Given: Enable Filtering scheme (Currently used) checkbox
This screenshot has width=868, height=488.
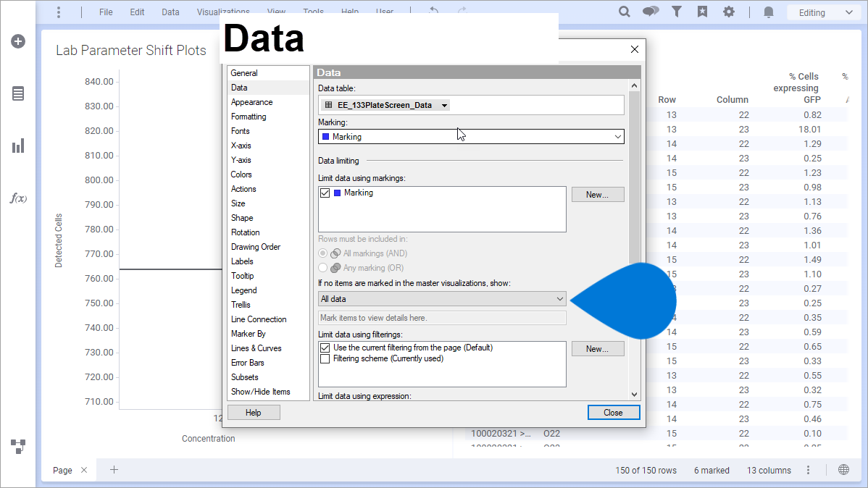Looking at the screenshot, I should [x=325, y=359].
